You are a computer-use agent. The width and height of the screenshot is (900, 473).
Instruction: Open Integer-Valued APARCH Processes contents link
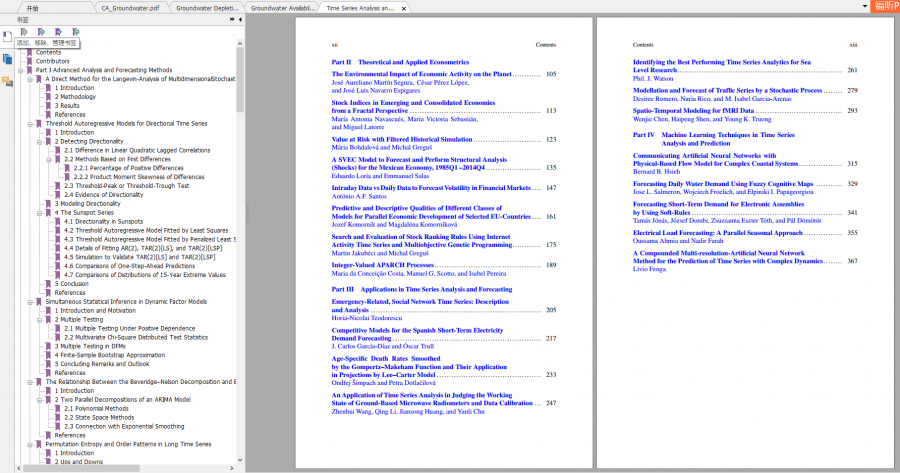click(383, 265)
